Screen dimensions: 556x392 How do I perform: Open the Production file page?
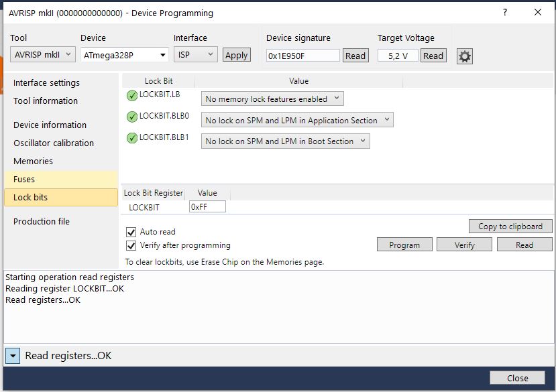[42, 221]
